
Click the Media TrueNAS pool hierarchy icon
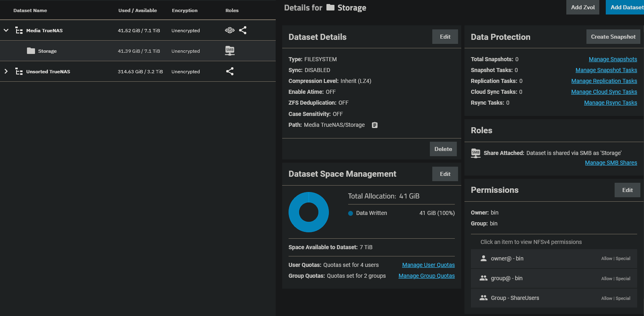tap(19, 31)
